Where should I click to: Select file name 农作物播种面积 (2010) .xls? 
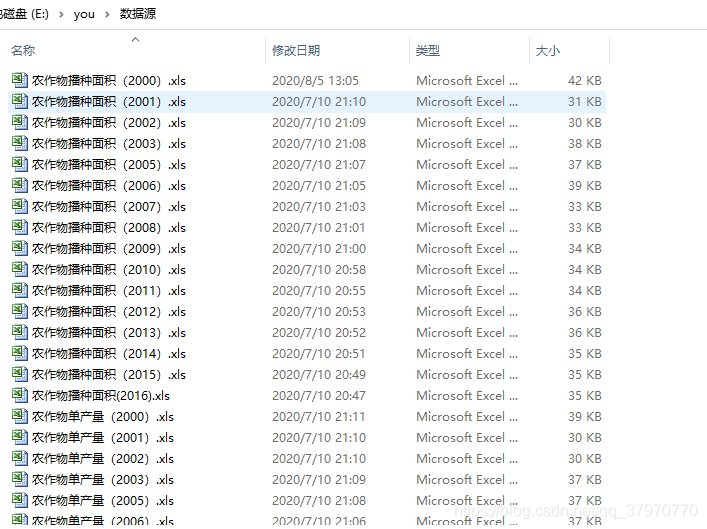pos(109,270)
